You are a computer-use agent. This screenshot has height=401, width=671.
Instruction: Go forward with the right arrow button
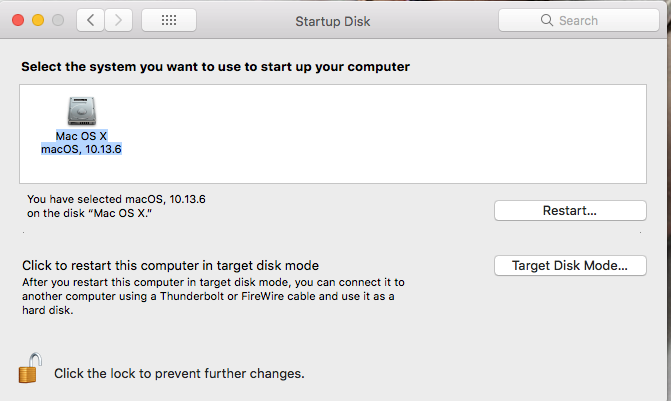118,20
